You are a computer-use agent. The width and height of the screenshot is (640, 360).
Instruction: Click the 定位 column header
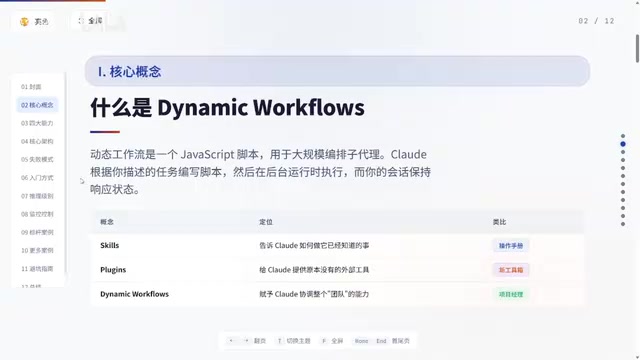tap(266, 222)
